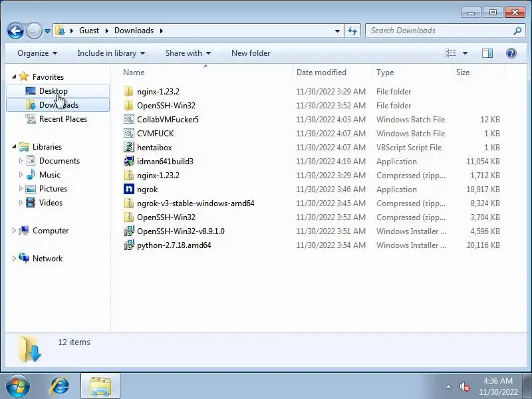Select the Music library icon

31,174
